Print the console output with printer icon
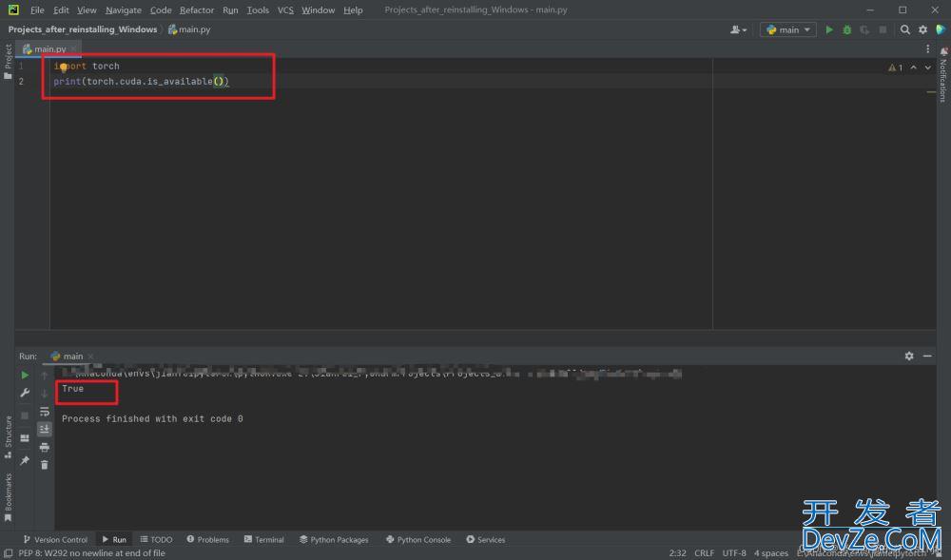The height and width of the screenshot is (560, 951). tap(45, 447)
